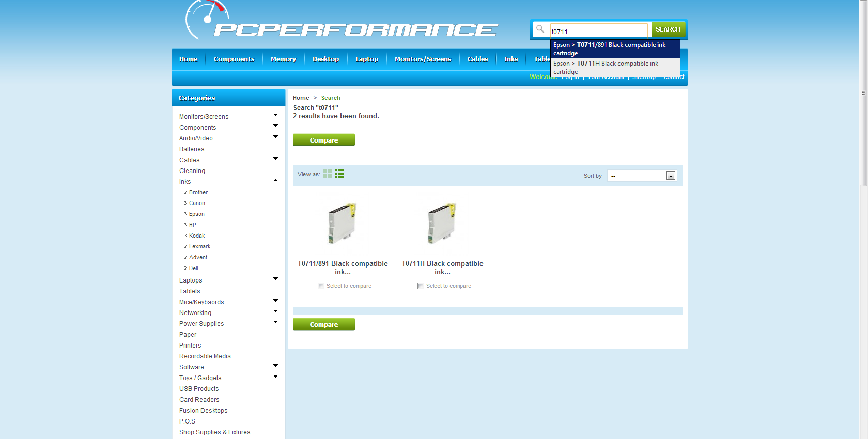Select T0711H Black suggestion in autocomplete
The width and height of the screenshot is (868, 439).
[x=615, y=67]
